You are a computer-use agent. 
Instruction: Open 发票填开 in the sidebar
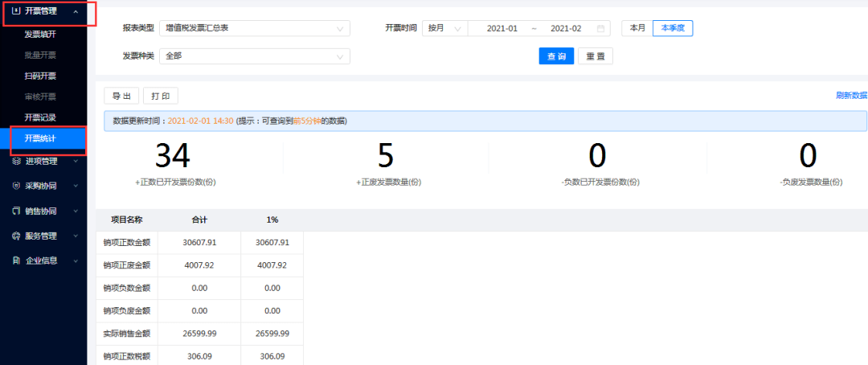click(40, 35)
